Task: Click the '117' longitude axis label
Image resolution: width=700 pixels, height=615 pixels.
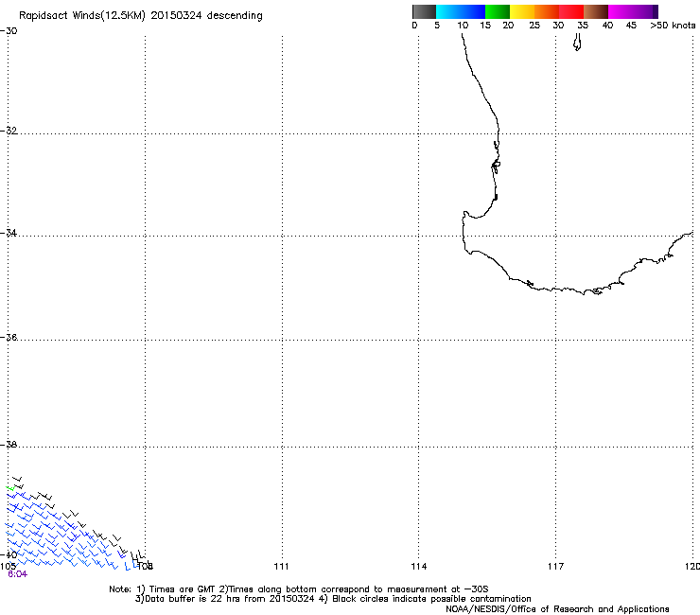Action: [x=555, y=567]
